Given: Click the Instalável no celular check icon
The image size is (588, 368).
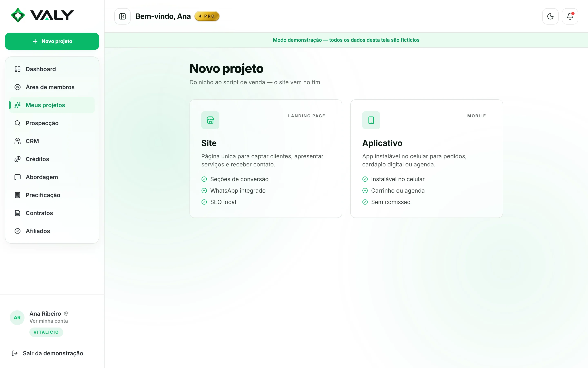Looking at the screenshot, I should (x=365, y=179).
